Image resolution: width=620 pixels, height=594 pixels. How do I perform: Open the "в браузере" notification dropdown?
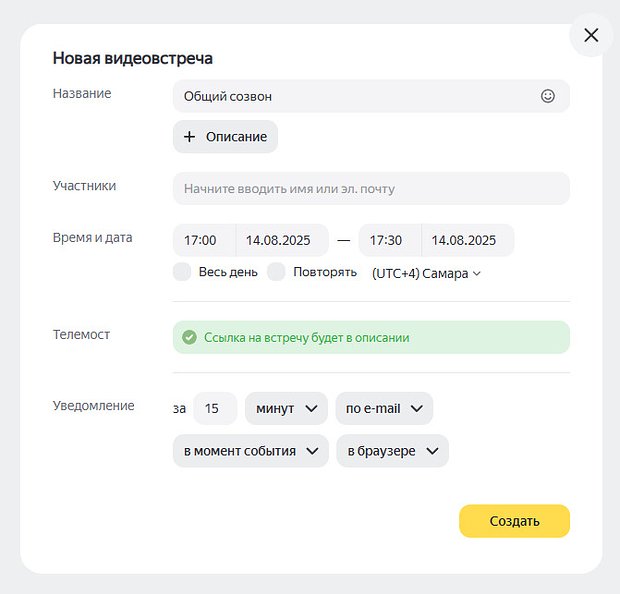pos(393,451)
